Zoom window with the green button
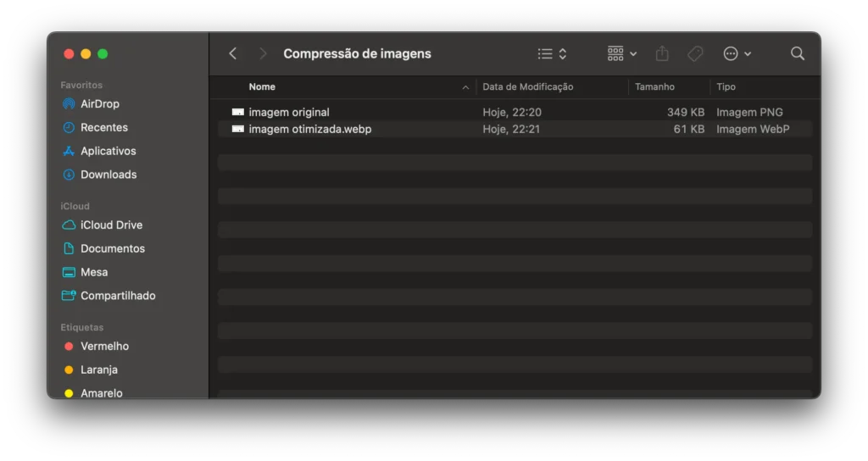868x461 pixels. click(x=103, y=53)
